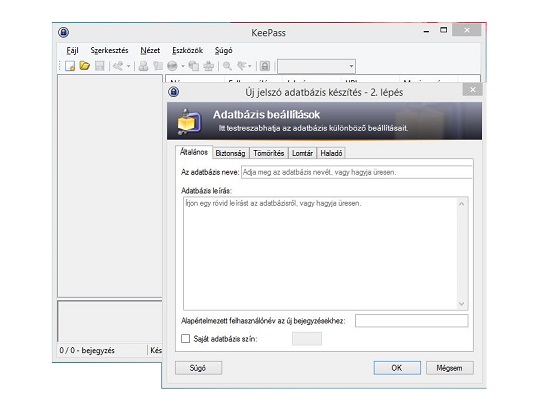The height and width of the screenshot is (412, 550).
Task: Click the Perform auto-type icon
Action: coord(209,66)
